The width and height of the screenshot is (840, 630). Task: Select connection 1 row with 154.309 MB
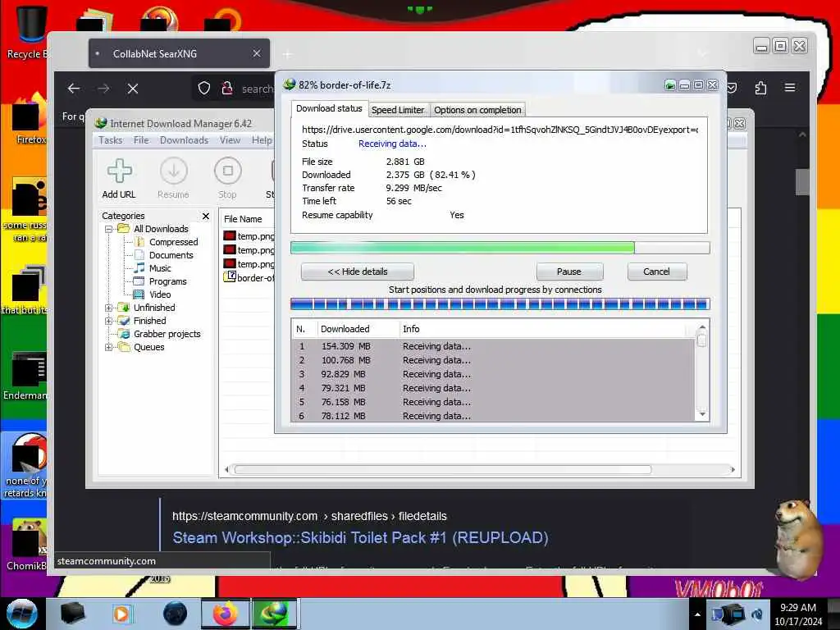pos(493,346)
